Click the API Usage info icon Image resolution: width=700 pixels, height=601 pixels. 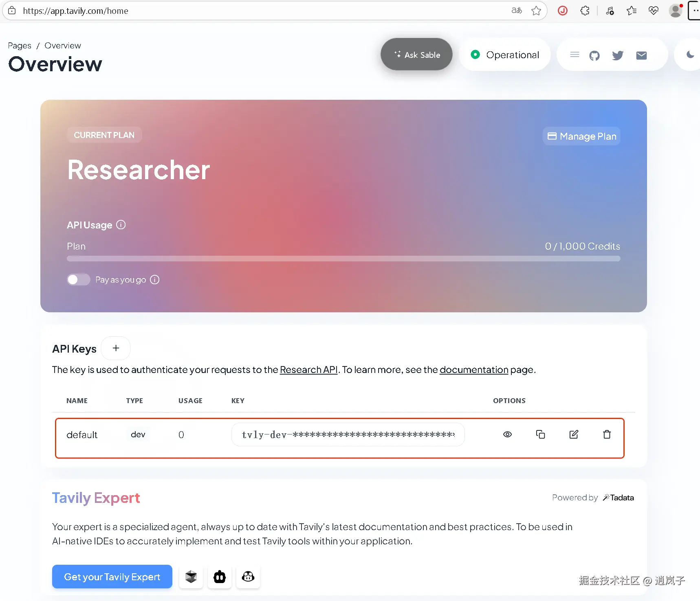(x=121, y=225)
